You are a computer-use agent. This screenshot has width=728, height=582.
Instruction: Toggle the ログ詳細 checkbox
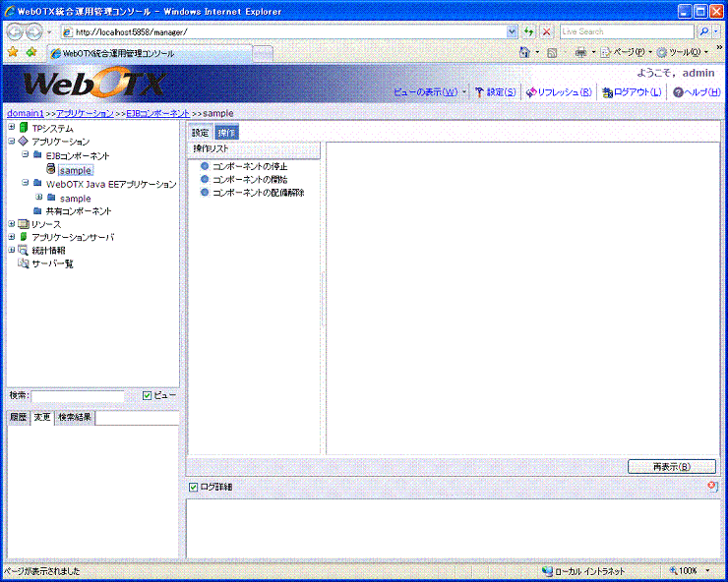click(x=193, y=487)
